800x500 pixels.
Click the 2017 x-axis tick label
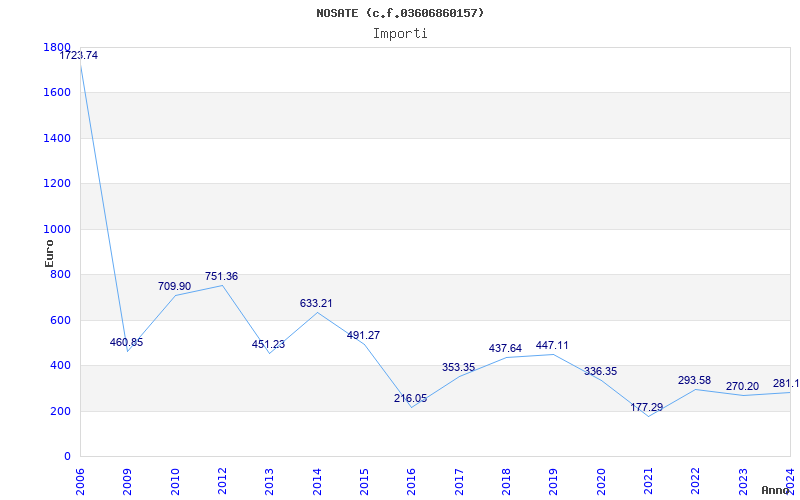click(459, 482)
